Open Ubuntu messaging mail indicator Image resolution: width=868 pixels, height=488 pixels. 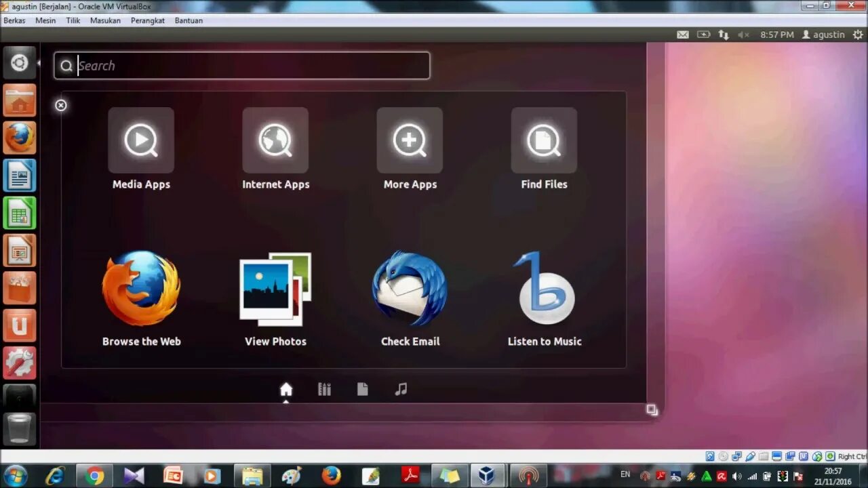point(683,35)
